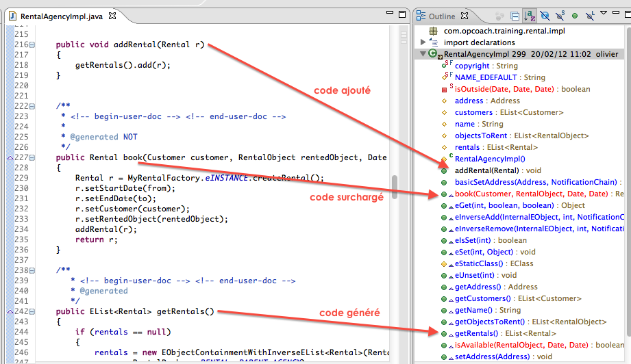The image size is (631, 364).
Task: Select RentalAgencyImpl() constructor in Outline
Action: [x=490, y=159]
